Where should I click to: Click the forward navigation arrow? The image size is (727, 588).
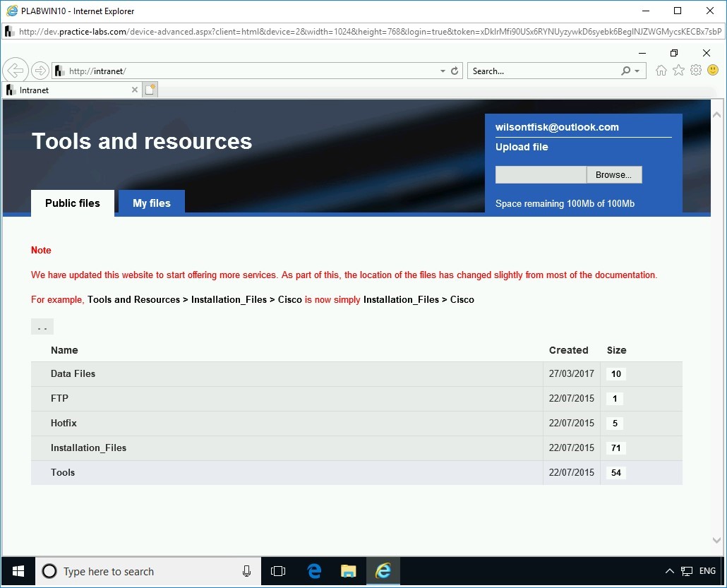pos(40,70)
